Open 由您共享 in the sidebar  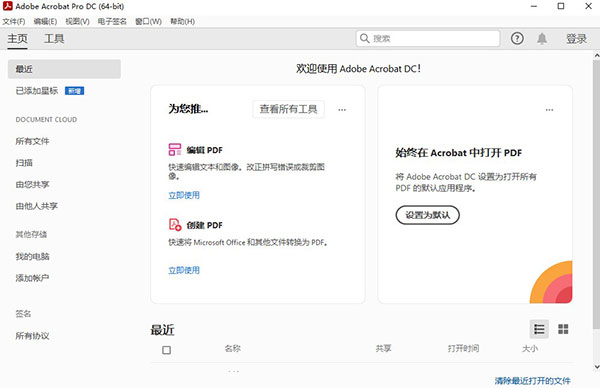(32, 184)
